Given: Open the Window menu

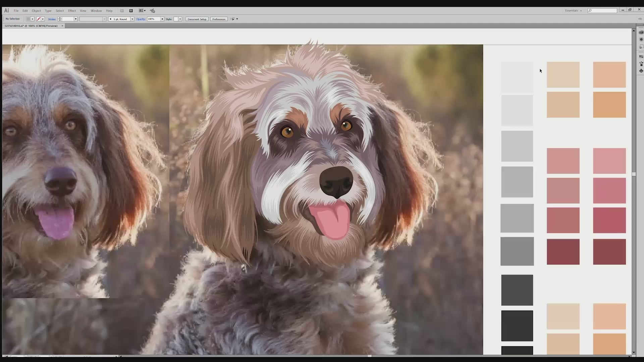Looking at the screenshot, I should point(96,11).
